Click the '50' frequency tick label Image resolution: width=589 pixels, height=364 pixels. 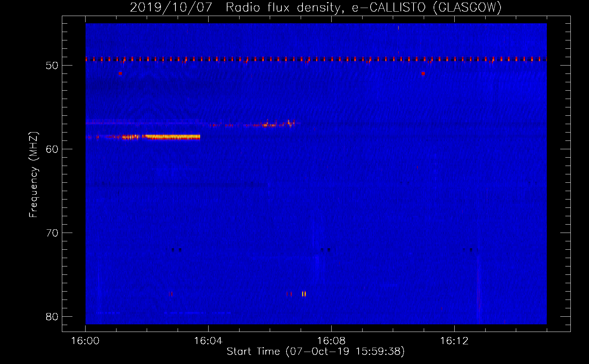click(52, 66)
